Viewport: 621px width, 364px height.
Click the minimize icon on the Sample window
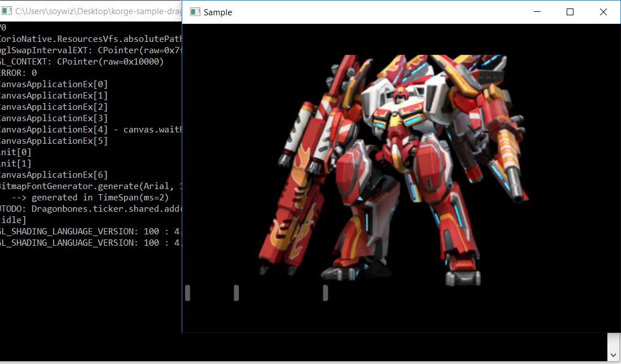click(x=536, y=11)
